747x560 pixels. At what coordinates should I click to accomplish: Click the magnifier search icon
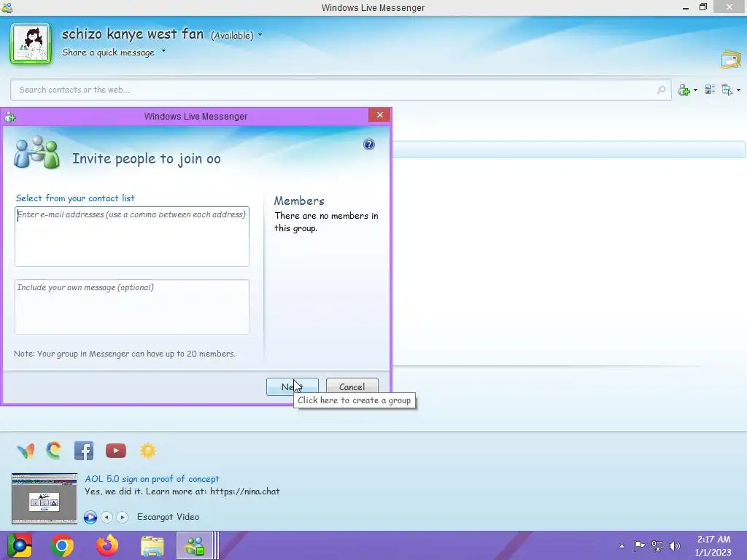tap(661, 90)
